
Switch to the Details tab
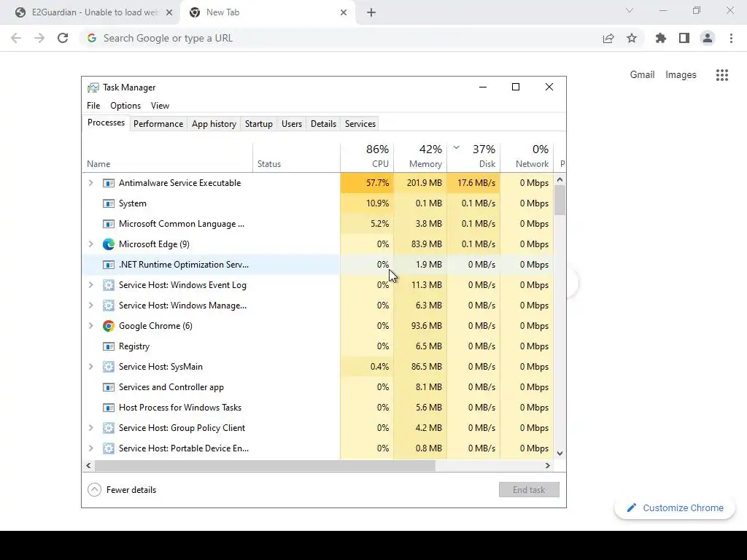tap(323, 124)
